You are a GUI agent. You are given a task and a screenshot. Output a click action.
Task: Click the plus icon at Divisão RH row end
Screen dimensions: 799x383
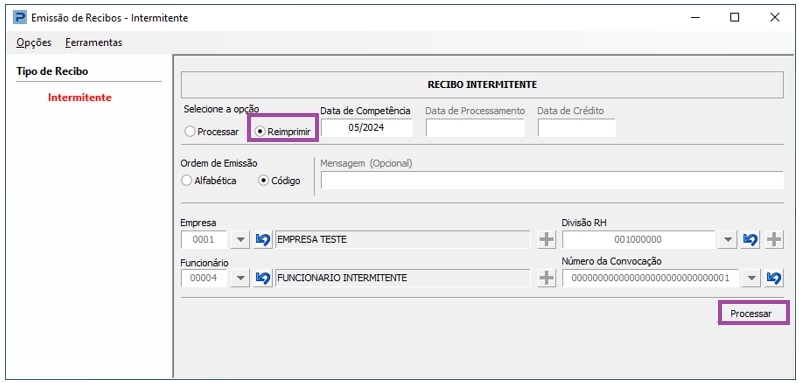[774, 239]
